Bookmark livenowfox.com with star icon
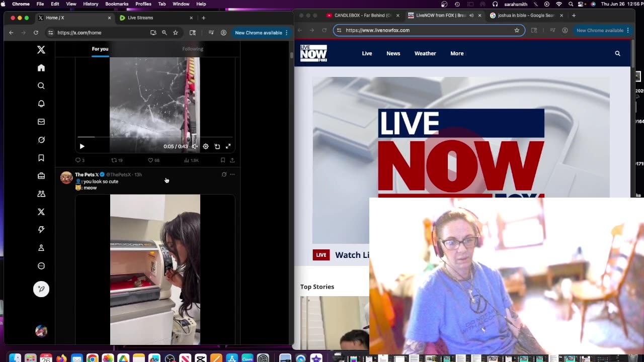This screenshot has height=362, width=644. tap(517, 30)
